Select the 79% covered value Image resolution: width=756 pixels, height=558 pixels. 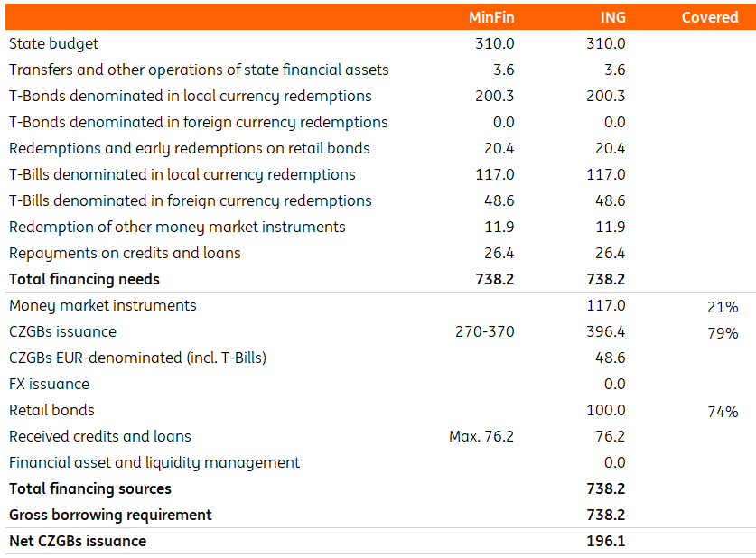(x=723, y=333)
